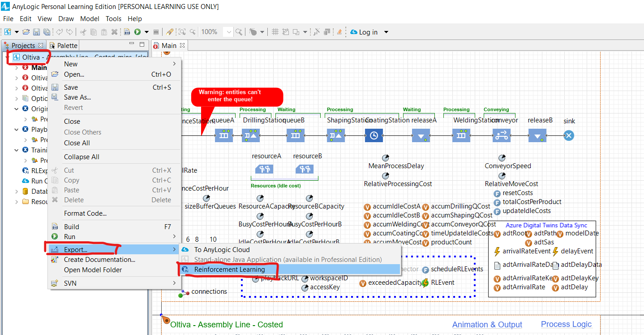Open the Draw menu in the menu bar
644x335 pixels.
click(66, 19)
